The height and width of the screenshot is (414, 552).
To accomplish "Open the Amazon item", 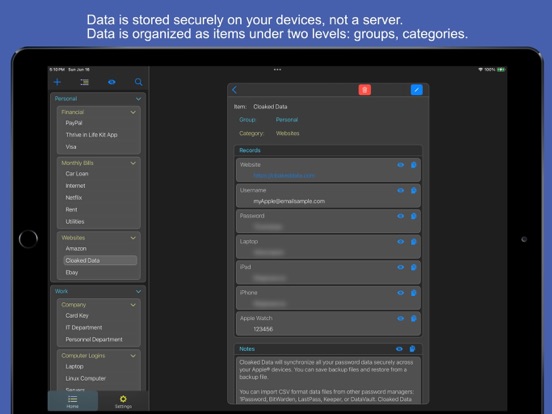I will pyautogui.click(x=76, y=249).
